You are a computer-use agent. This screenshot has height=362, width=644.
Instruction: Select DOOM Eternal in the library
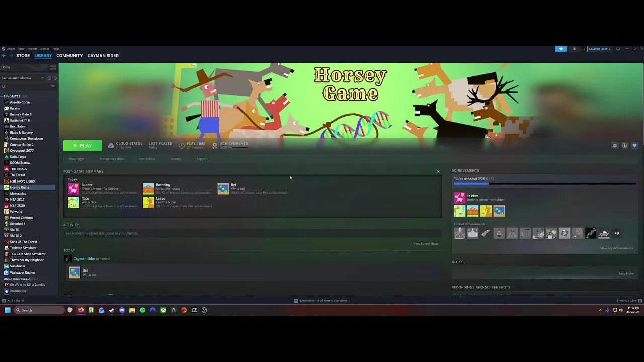coord(20,163)
